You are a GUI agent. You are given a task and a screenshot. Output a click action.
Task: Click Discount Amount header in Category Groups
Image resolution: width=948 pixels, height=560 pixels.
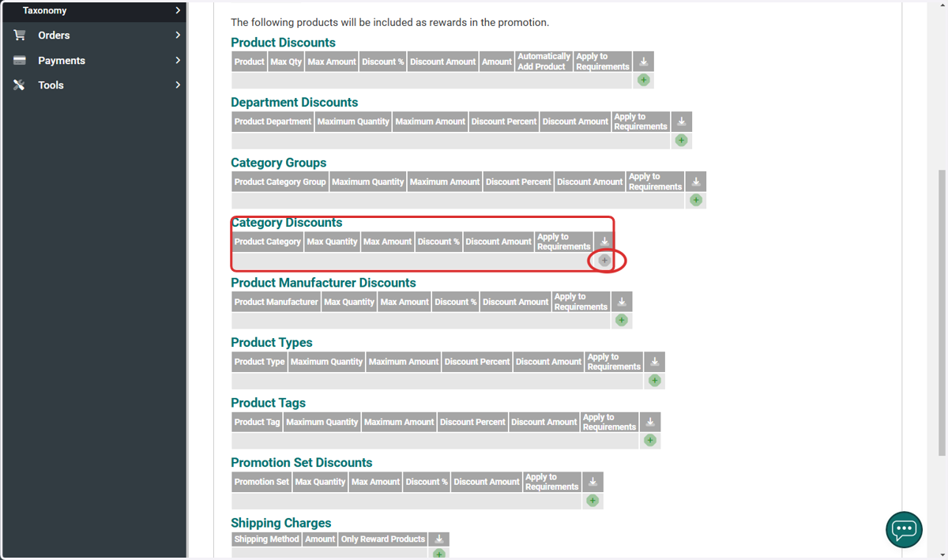589,182
